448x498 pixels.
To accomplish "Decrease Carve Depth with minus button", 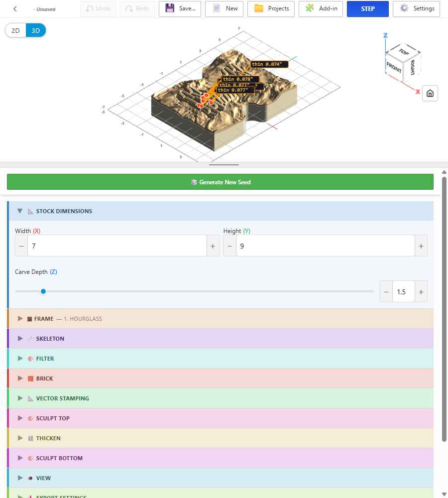I will (x=386, y=292).
